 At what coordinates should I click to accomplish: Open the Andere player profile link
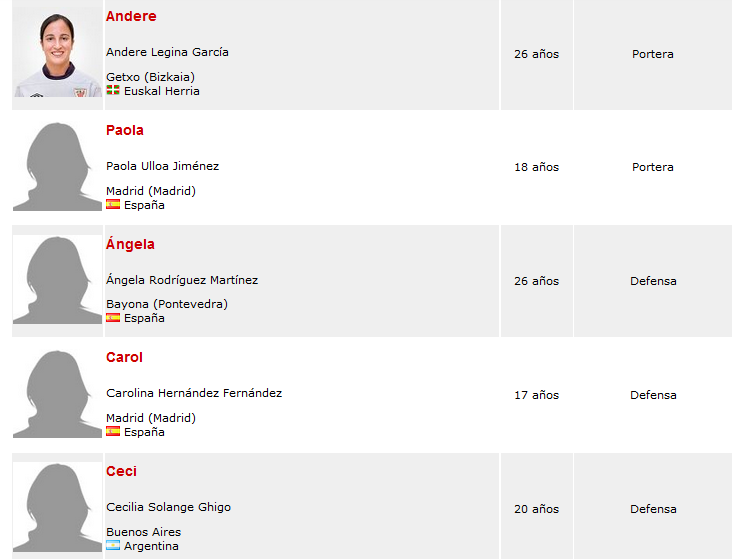point(131,16)
